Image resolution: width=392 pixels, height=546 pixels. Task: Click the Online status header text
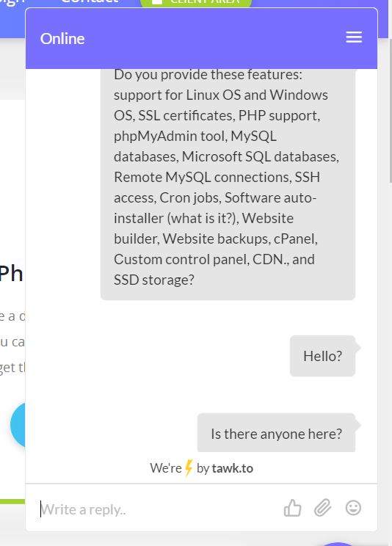62,38
